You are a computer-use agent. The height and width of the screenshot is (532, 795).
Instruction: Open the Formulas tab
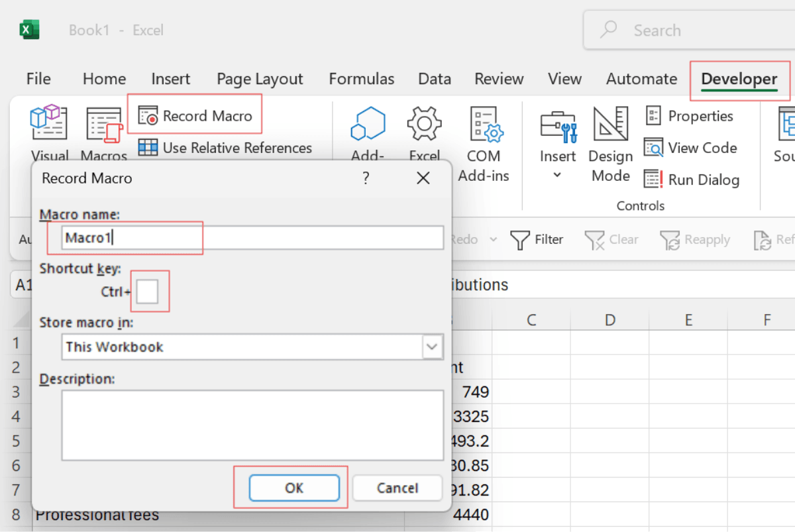click(x=362, y=79)
